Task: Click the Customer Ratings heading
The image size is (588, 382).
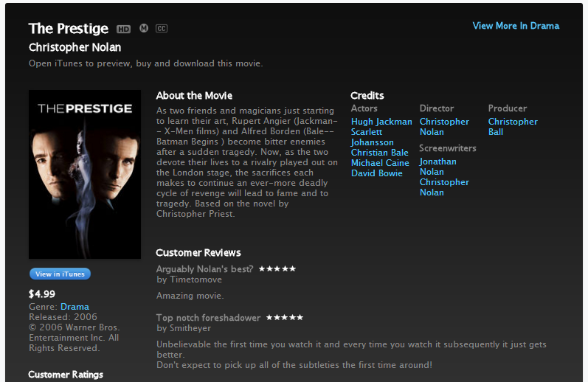Action: (x=66, y=375)
